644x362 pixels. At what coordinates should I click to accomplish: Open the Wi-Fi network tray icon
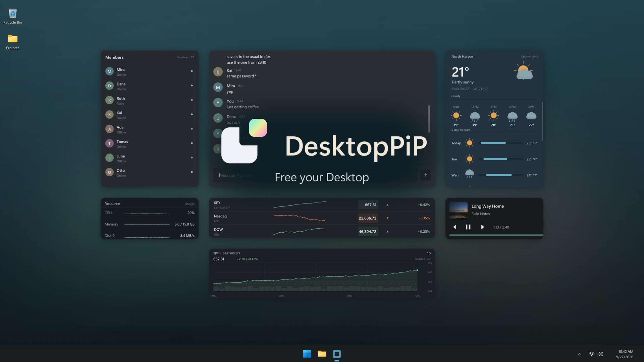pos(592,354)
